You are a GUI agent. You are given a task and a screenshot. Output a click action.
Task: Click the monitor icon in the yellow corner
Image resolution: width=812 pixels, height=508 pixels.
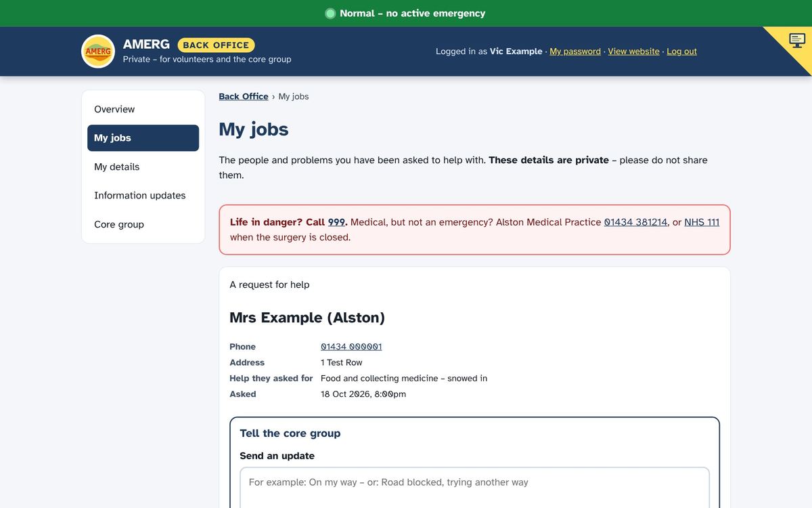797,40
